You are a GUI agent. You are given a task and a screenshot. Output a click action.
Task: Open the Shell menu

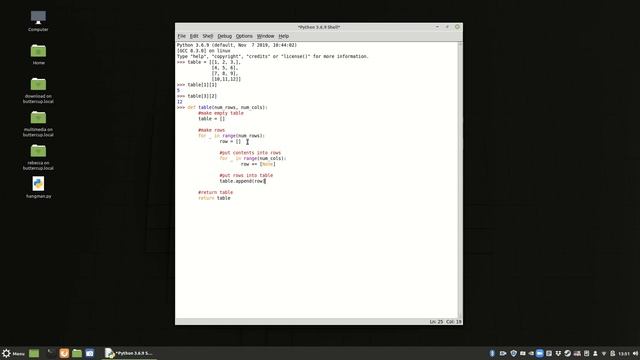tap(208, 36)
